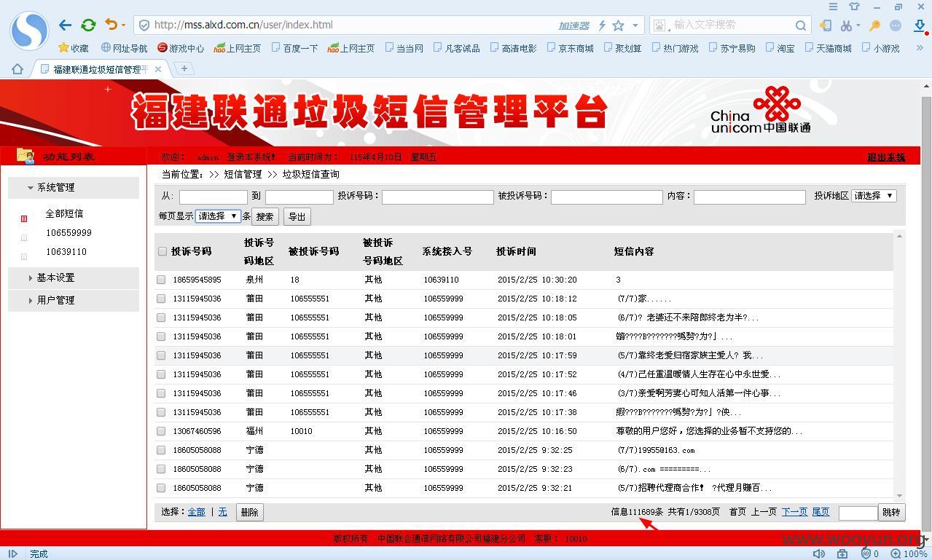Screen dimensions: 932x560
Task: Click the 搜索 search button
Action: 265,216
